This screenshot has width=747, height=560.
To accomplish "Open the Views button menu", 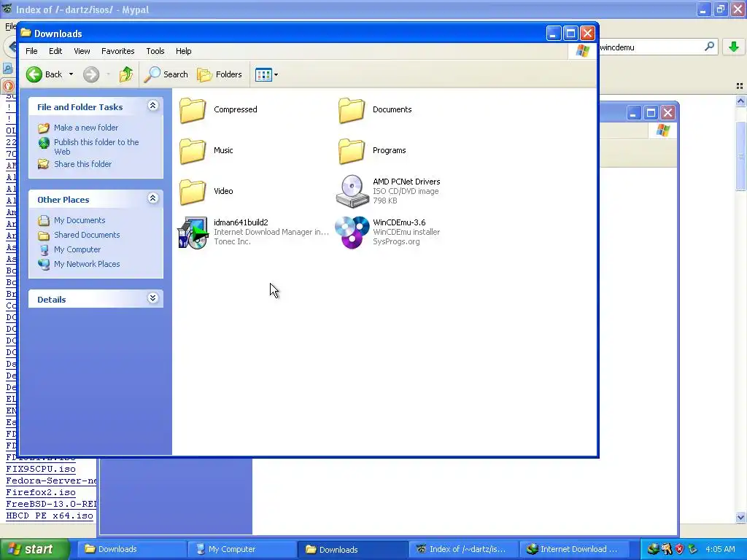I will 266,75.
